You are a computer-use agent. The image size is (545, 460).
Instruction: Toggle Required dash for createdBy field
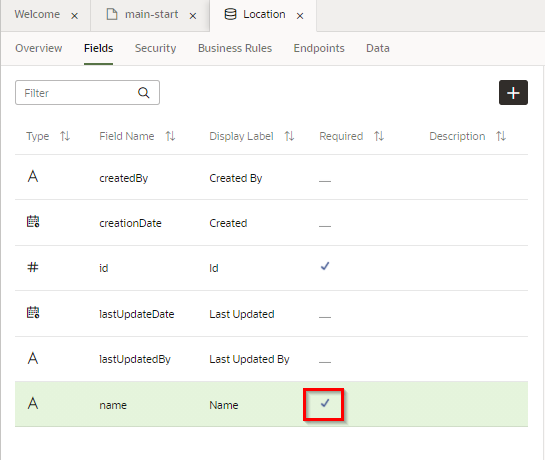(325, 181)
